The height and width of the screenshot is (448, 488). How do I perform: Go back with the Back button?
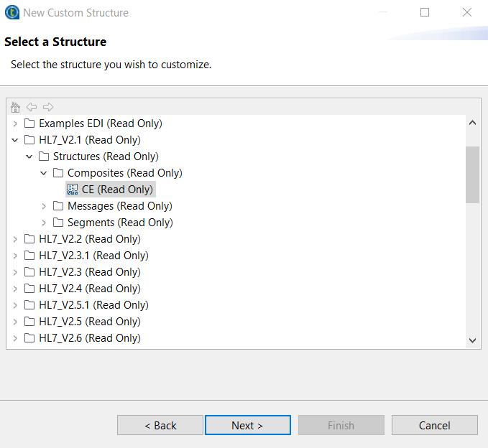pyautogui.click(x=160, y=425)
